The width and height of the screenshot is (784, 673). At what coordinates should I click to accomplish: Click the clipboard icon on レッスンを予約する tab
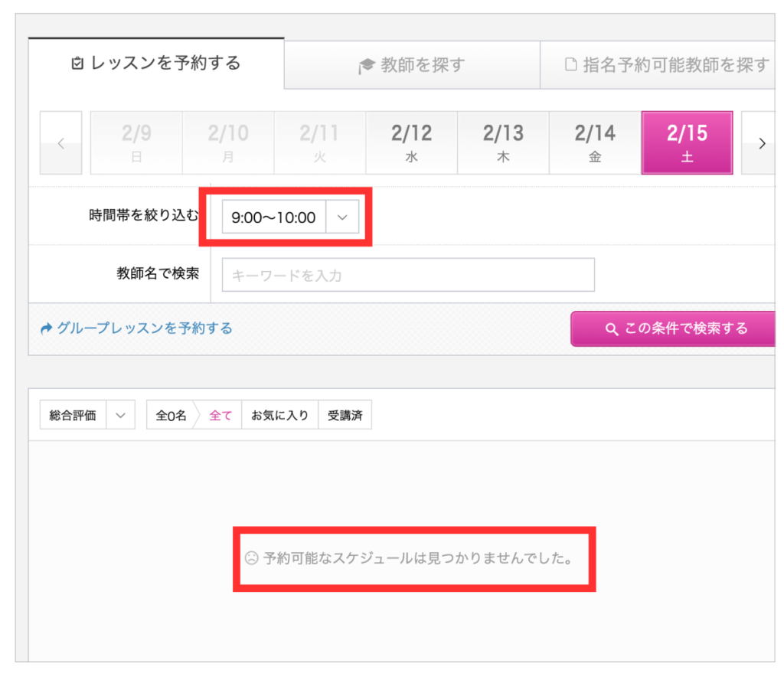coord(77,64)
